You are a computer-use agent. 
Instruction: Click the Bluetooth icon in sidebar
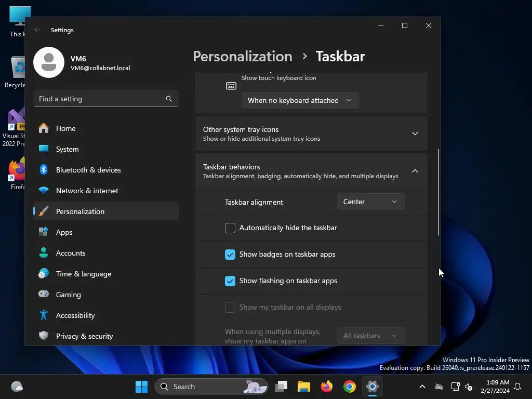(44, 170)
